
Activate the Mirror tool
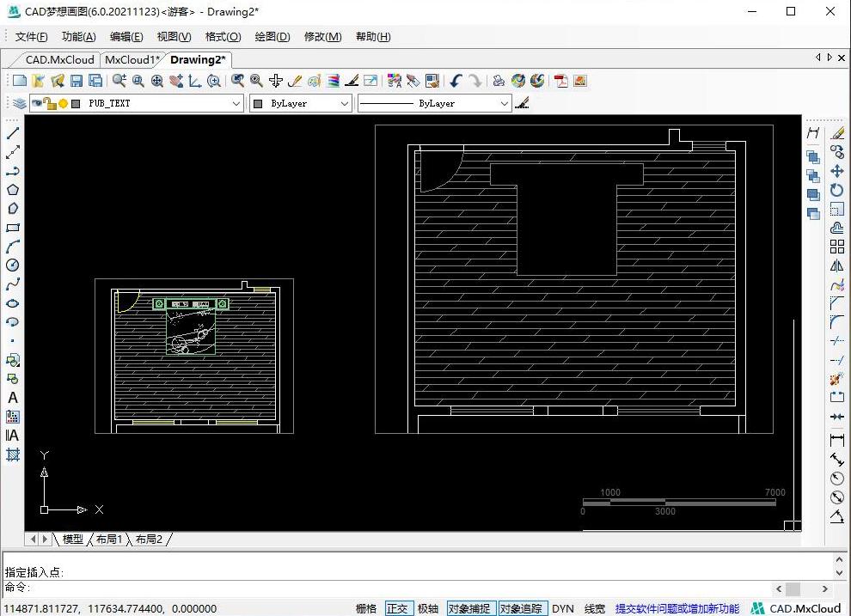(836, 265)
